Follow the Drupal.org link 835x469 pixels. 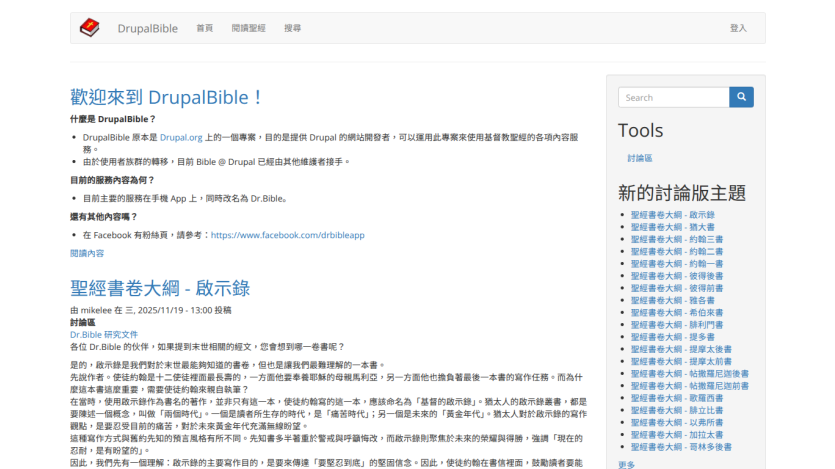(x=181, y=137)
